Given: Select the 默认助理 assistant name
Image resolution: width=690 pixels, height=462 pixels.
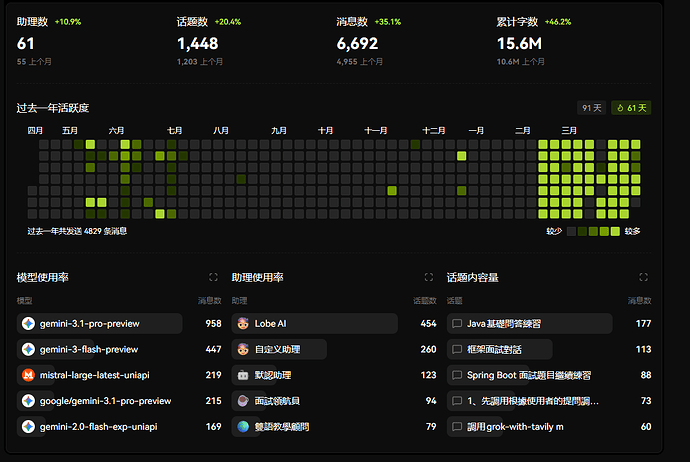Looking at the screenshot, I should [273, 375].
